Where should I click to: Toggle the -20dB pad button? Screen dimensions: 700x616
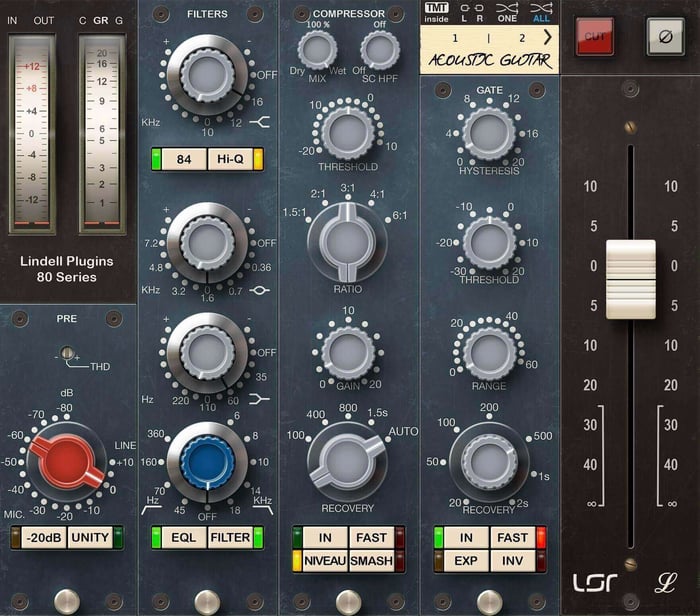(x=44, y=537)
